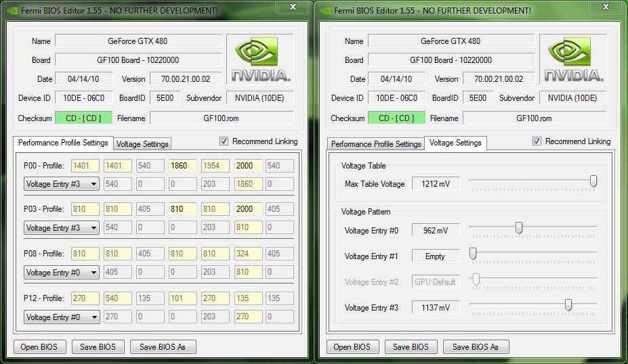Click the Max Table Voltage slider handle
Viewport: 628px width, 364px height.
593,181
